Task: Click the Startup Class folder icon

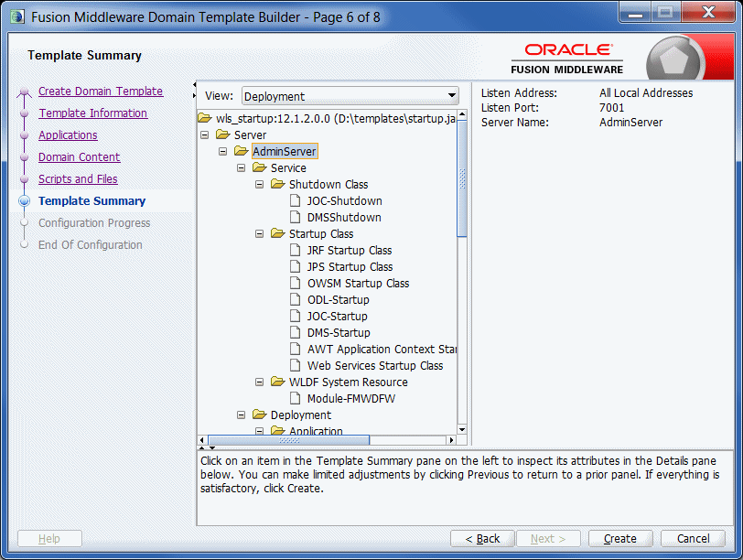Action: pyautogui.click(x=277, y=233)
